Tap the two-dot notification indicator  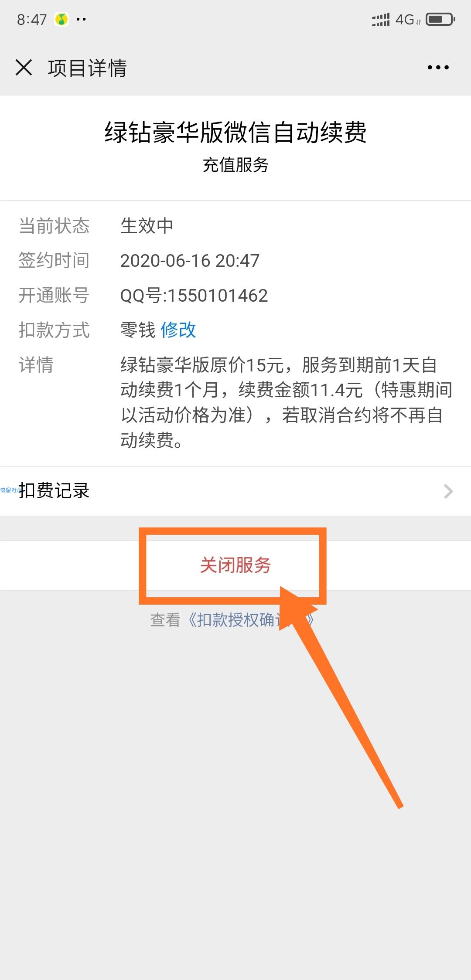point(81,19)
